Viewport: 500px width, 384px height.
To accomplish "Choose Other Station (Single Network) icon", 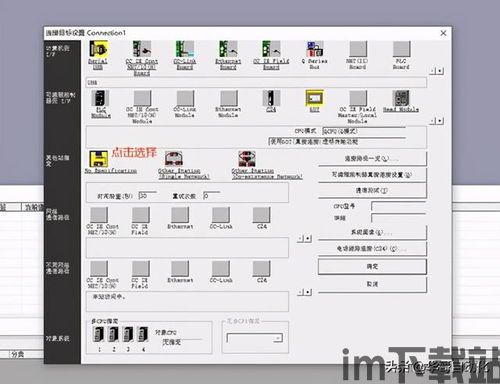I will [x=174, y=159].
